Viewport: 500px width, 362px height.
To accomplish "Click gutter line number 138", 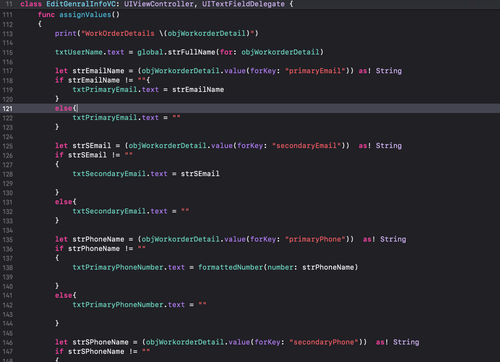I will click(7, 268).
